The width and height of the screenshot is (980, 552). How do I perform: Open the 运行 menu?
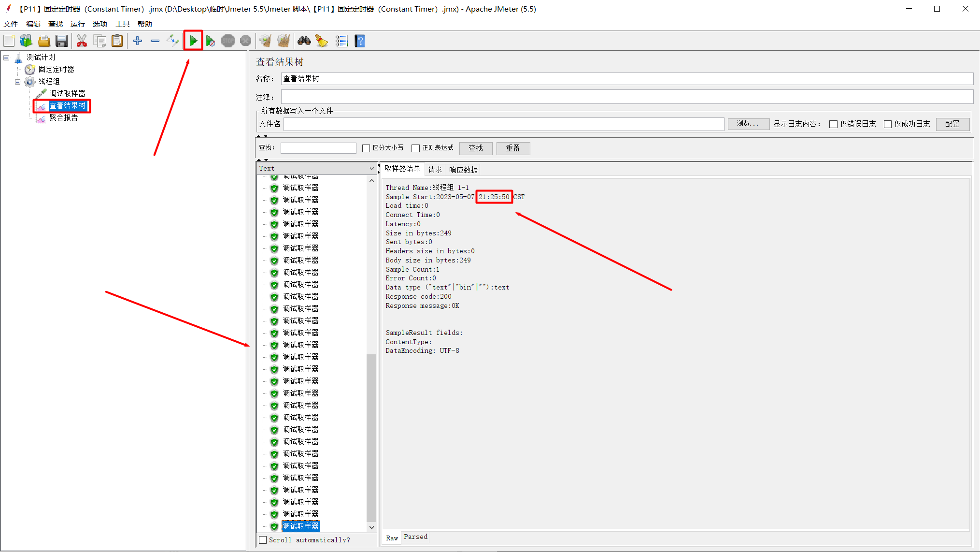(77, 24)
